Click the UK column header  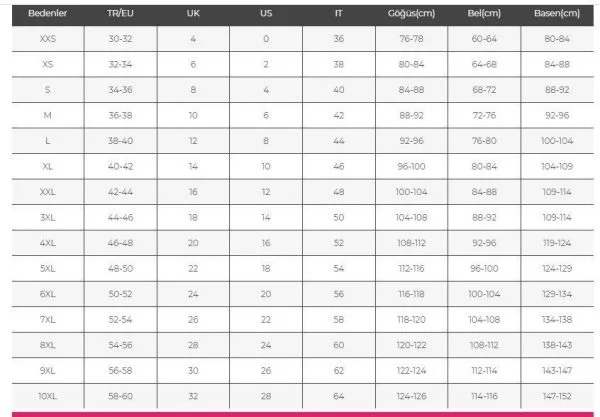pyautogui.click(x=193, y=14)
